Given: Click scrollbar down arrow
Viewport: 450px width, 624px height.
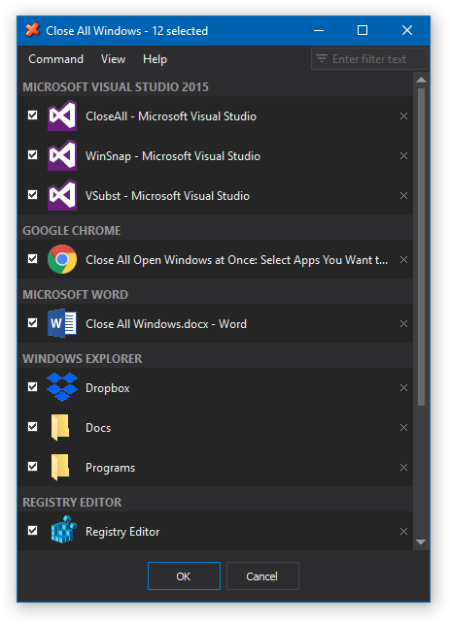Looking at the screenshot, I should coord(421,542).
